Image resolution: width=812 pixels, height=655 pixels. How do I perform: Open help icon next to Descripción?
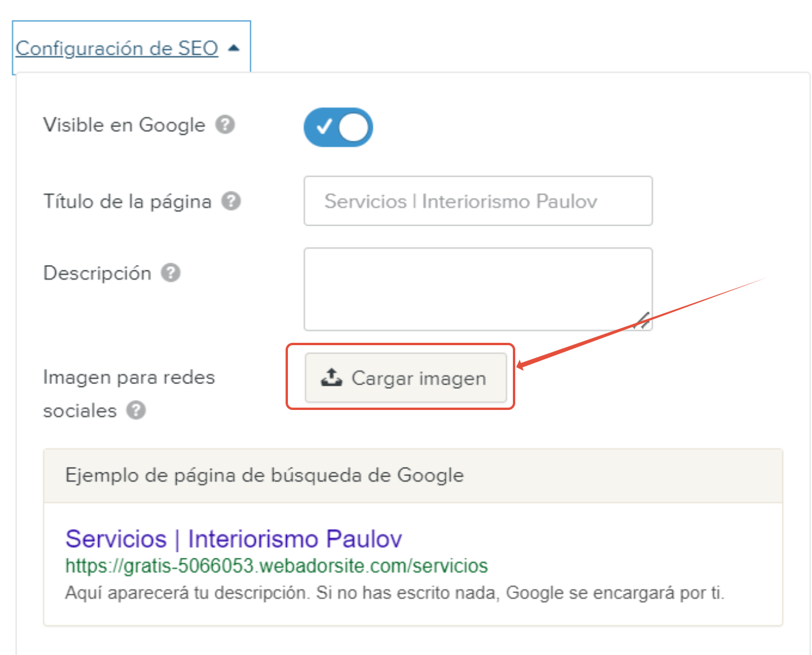pyautogui.click(x=171, y=273)
